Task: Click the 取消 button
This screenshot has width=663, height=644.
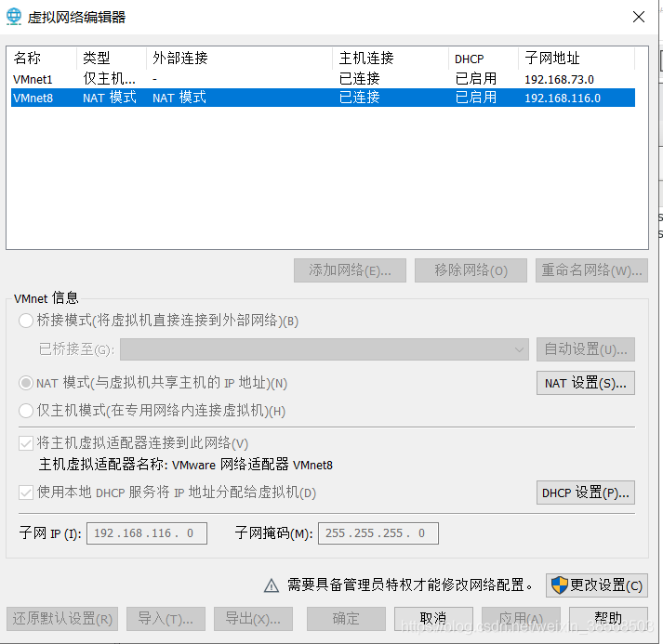Action: click(x=433, y=619)
